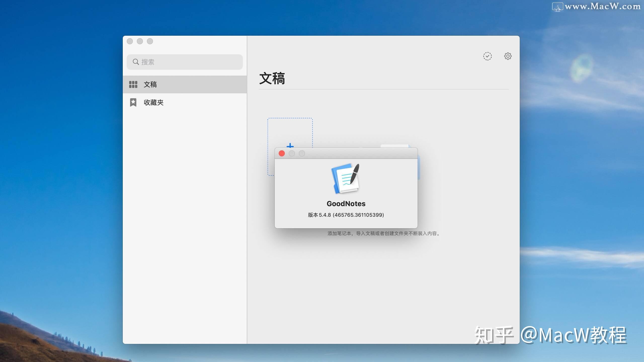This screenshot has width=644, height=362.
Task: Click the blue plus icon to create a notebook
Action: [x=290, y=146]
